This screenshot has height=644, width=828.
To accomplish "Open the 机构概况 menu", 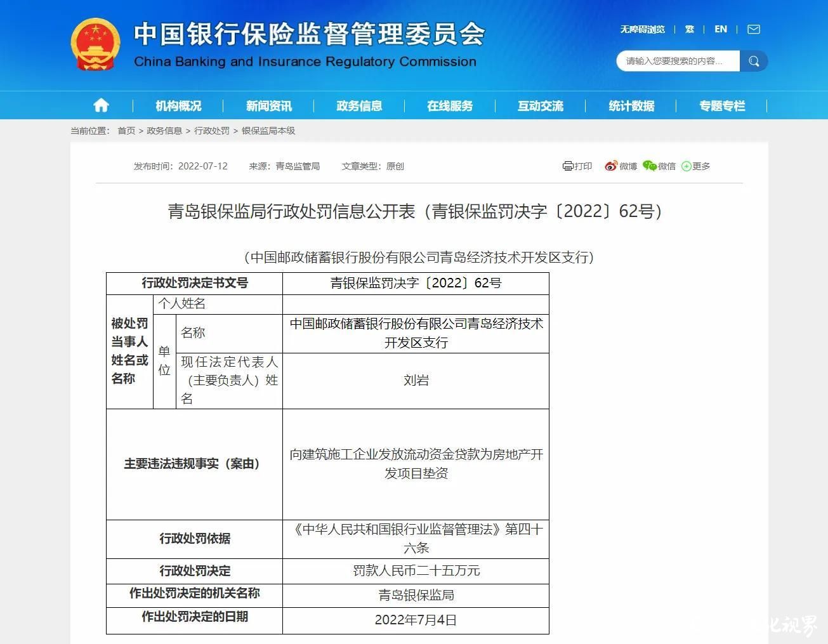I will pyautogui.click(x=178, y=106).
